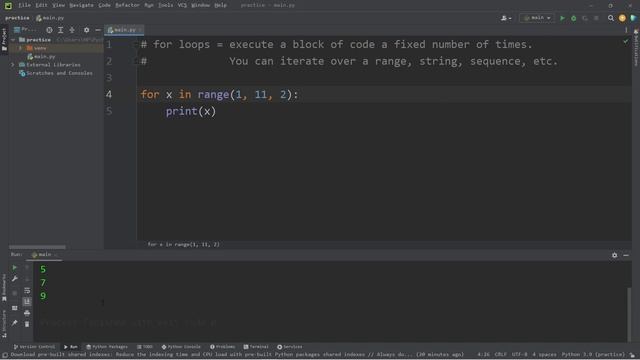Rerun main in Run panel
Image resolution: width=640 pixels, height=360 pixels.
[x=15, y=267]
